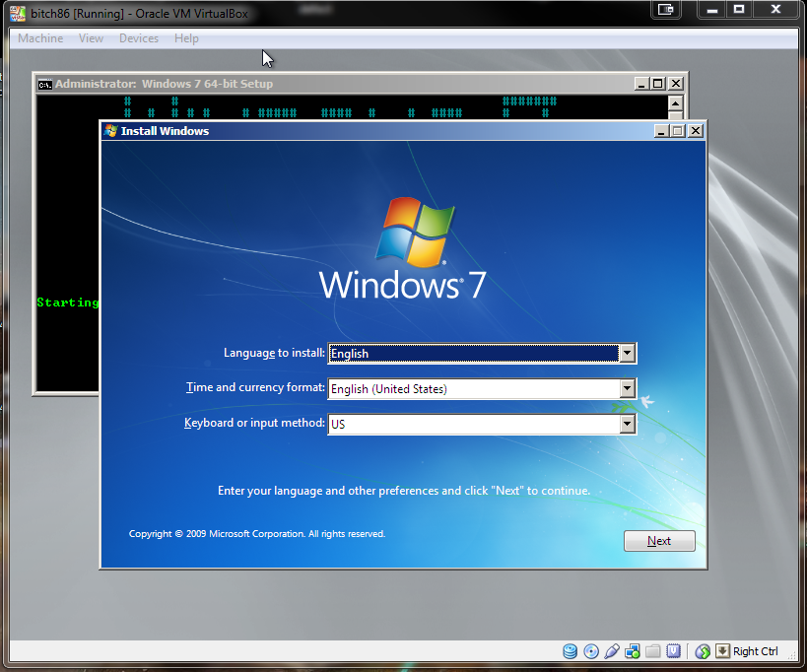807x672 pixels.
Task: Minimize the Administrator Setup console window
Action: 641,84
